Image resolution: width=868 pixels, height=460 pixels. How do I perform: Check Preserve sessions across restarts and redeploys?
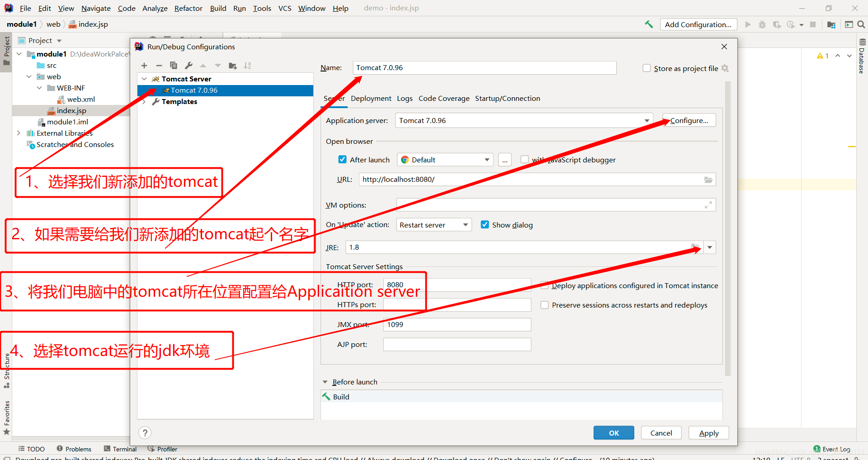coord(544,305)
